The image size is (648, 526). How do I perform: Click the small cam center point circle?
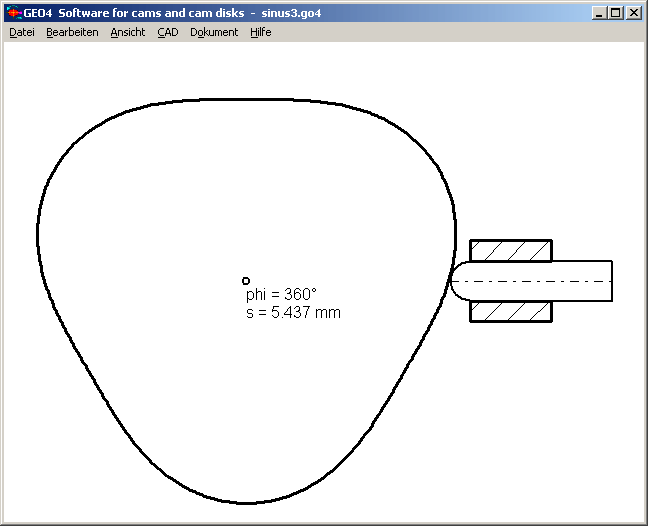[x=246, y=281]
